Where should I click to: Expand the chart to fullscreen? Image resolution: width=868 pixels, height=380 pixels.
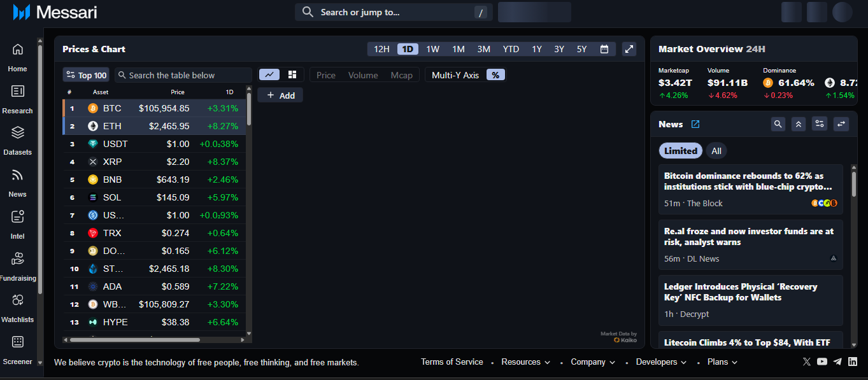pos(629,49)
